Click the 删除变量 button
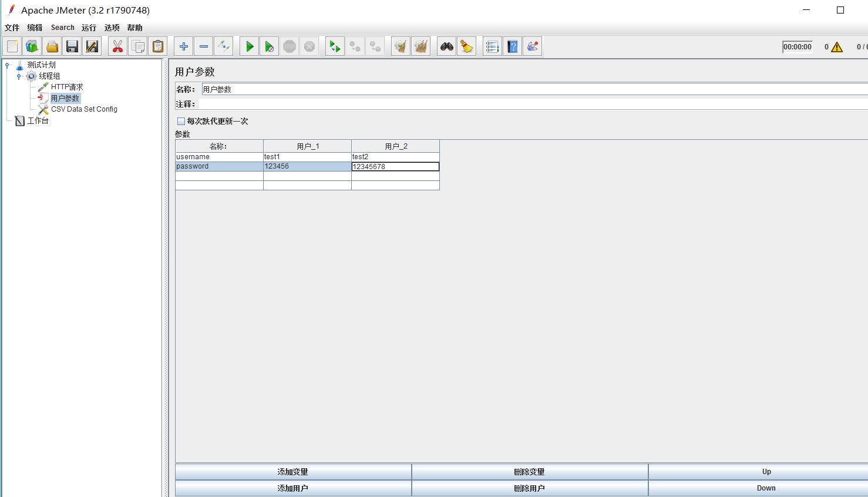Image resolution: width=868 pixels, height=497 pixels. pos(530,472)
